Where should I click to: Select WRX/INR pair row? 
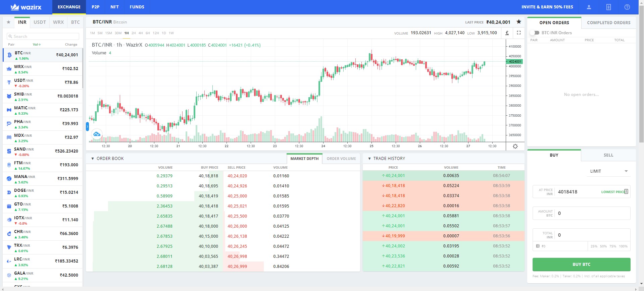click(x=43, y=69)
